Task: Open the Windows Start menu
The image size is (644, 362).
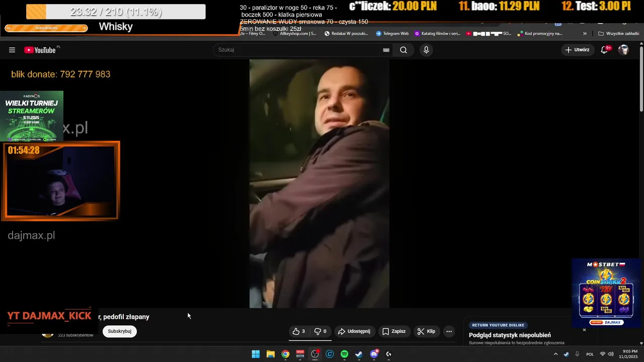Action: coord(256,354)
